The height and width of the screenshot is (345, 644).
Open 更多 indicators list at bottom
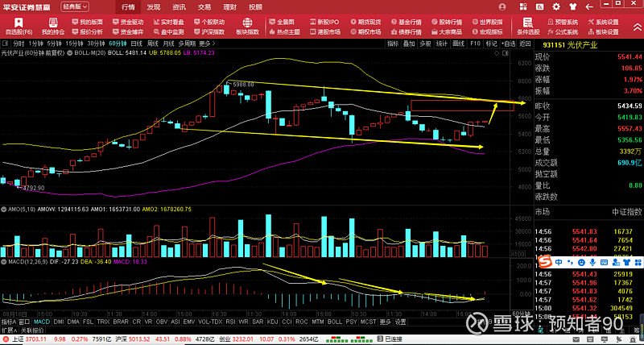(386, 322)
